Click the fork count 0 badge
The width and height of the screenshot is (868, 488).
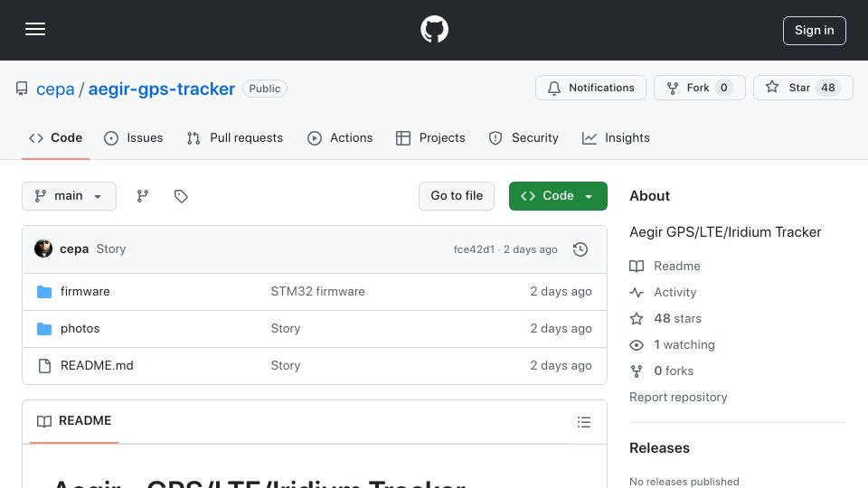click(723, 88)
